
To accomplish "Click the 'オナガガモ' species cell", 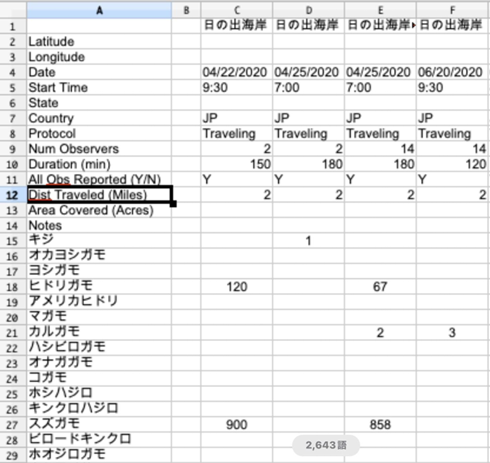I will (99, 363).
